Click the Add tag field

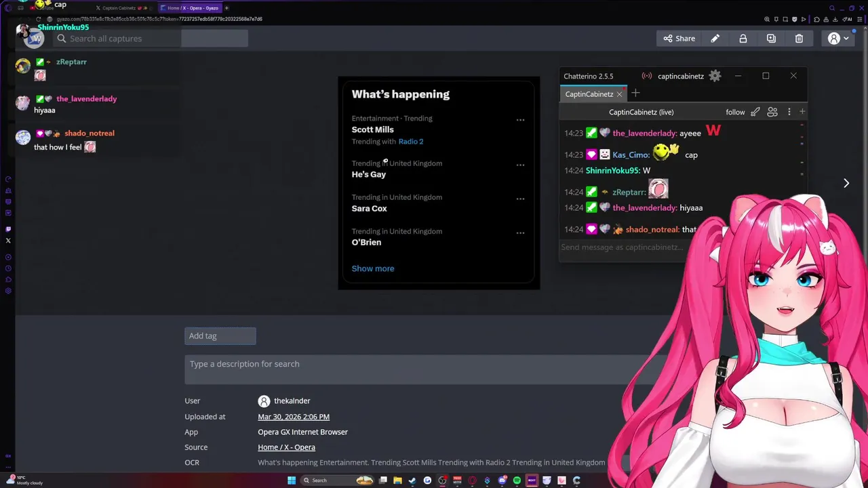pos(220,335)
